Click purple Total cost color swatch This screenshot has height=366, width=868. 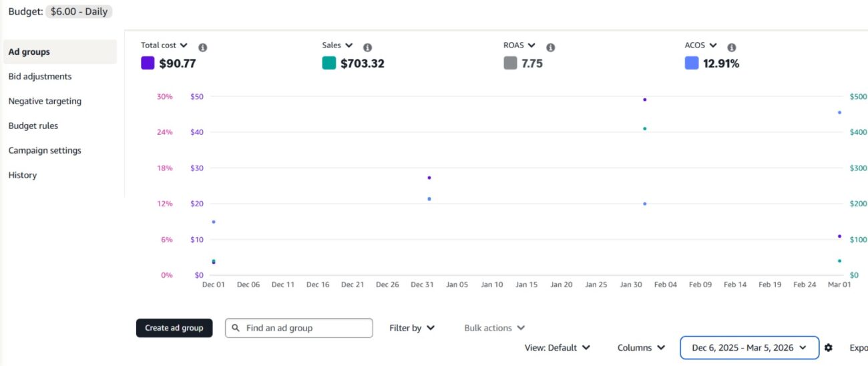(148, 63)
